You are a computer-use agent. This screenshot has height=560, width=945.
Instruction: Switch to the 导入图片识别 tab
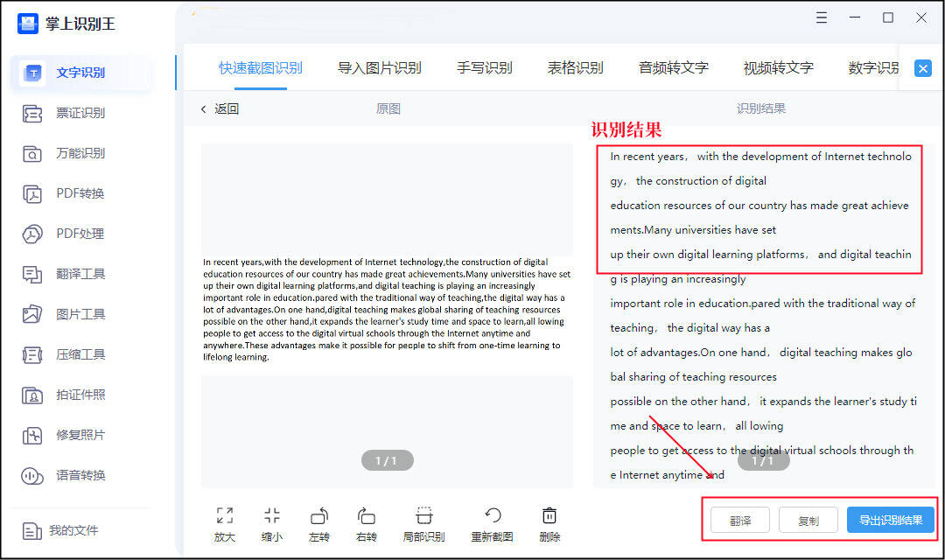(x=379, y=68)
